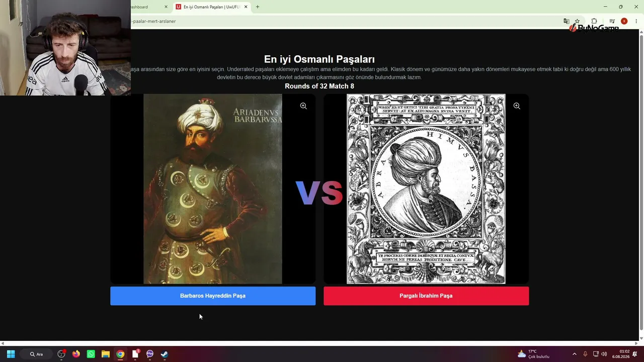Open the weather widget showing 17°C
Screen dimensions: 644x362
tap(534, 354)
